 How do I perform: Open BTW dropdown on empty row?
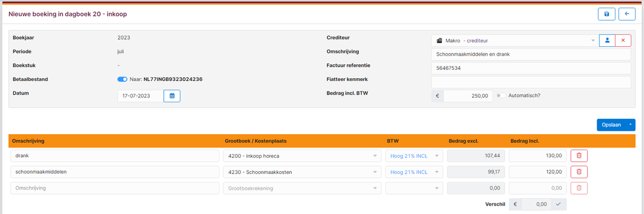[414, 188]
